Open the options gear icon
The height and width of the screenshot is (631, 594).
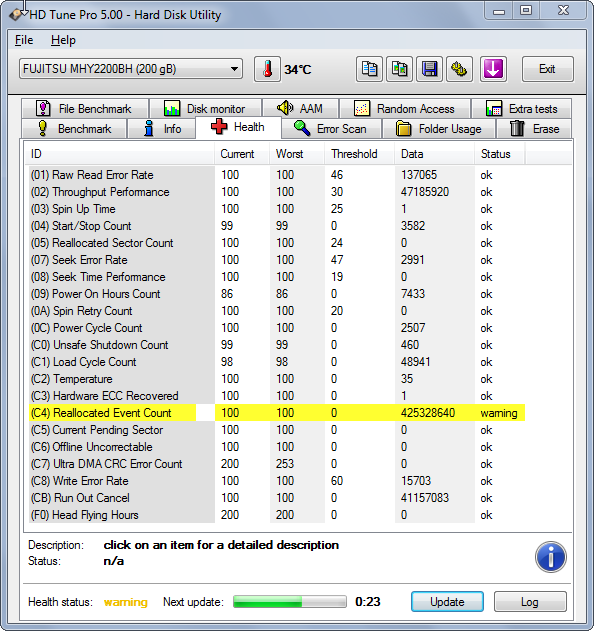point(459,69)
